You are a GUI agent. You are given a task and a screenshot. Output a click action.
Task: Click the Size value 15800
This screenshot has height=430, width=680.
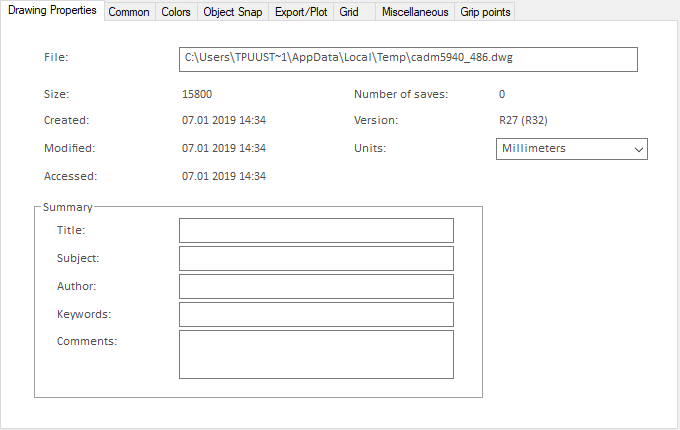(x=197, y=95)
